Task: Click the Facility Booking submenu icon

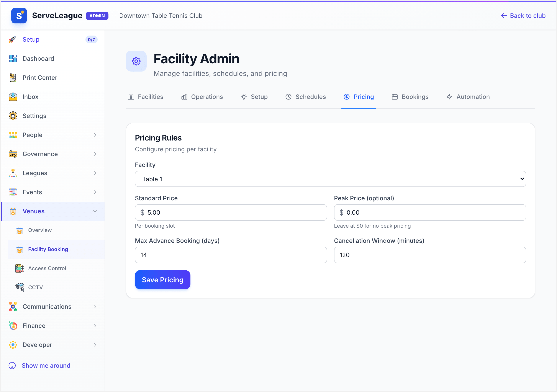Action: (x=19, y=249)
